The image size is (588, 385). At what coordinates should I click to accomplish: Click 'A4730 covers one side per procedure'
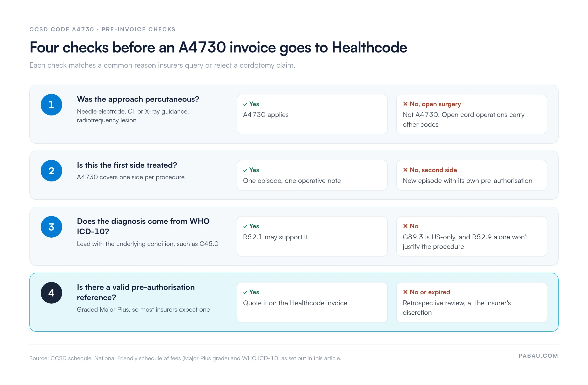(x=131, y=177)
